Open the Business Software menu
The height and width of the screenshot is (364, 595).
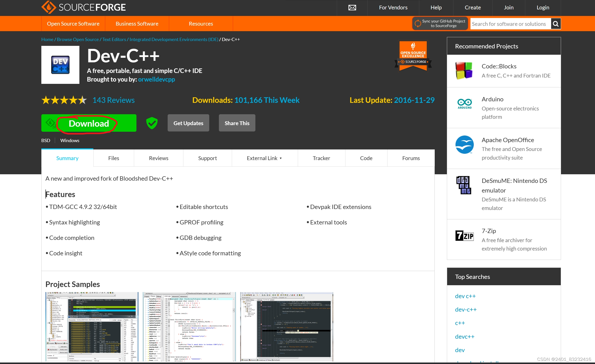(x=137, y=24)
